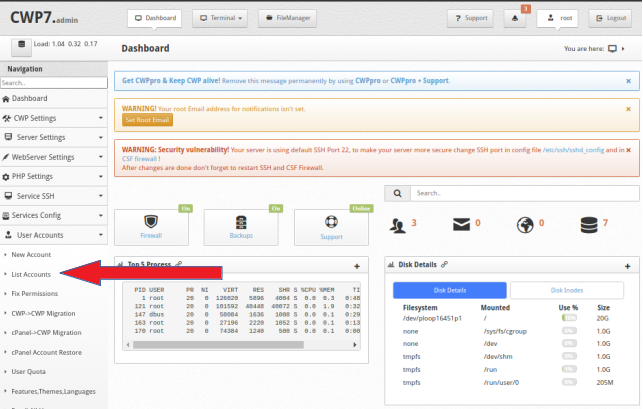The width and height of the screenshot is (643, 409).
Task: Open the Backups server icon
Action: click(241, 222)
